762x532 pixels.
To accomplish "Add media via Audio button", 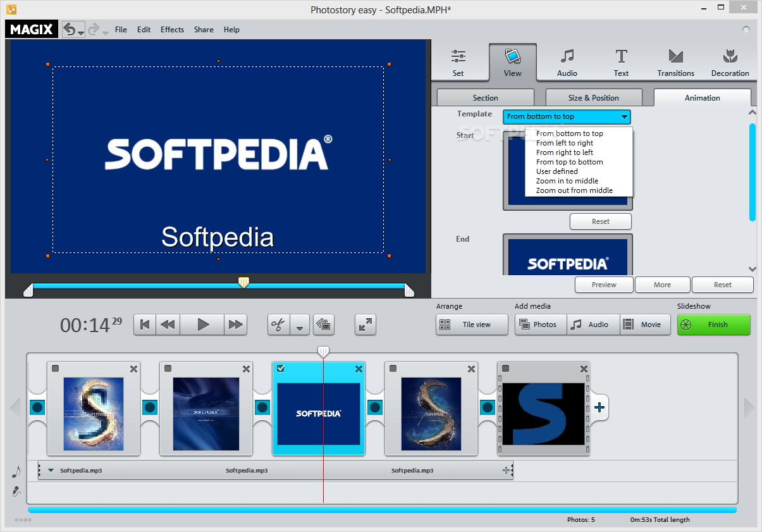I will click(x=593, y=325).
